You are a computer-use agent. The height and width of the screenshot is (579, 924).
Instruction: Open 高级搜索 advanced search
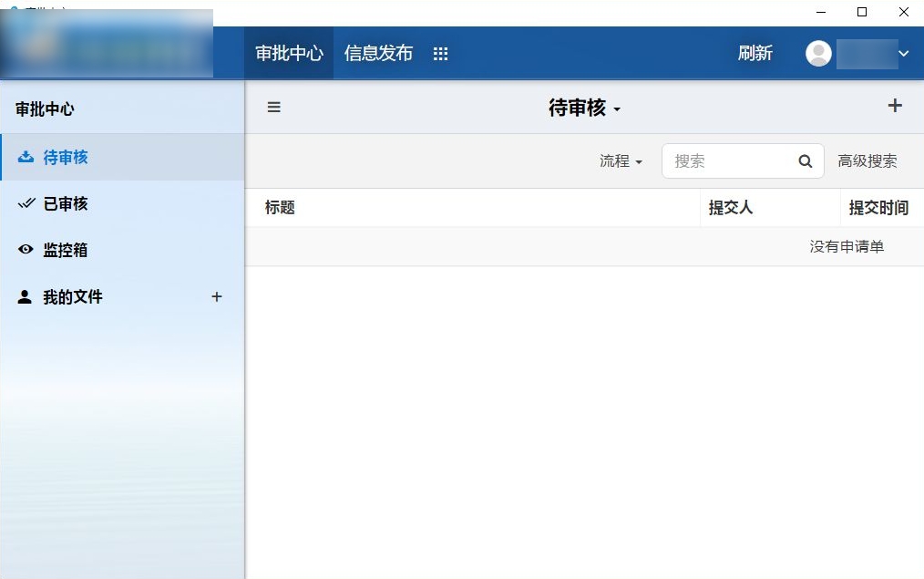tap(867, 161)
